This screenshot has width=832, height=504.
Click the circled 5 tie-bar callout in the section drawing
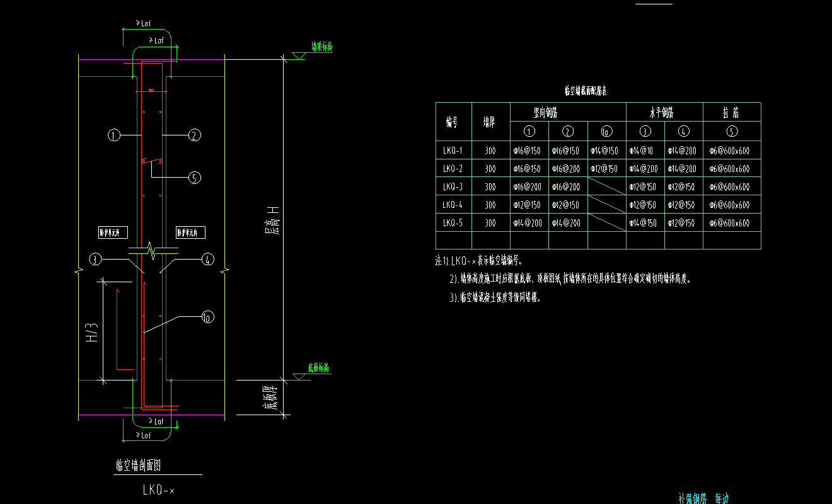pyautogui.click(x=195, y=178)
